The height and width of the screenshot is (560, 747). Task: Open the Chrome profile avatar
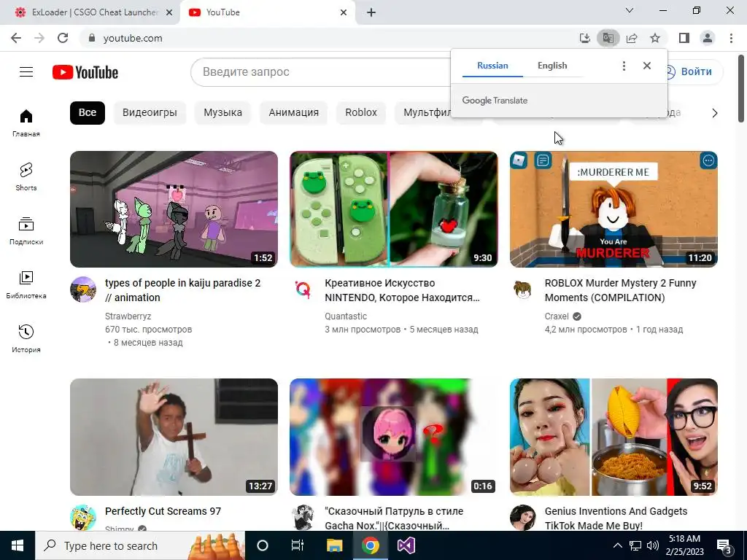(x=708, y=38)
